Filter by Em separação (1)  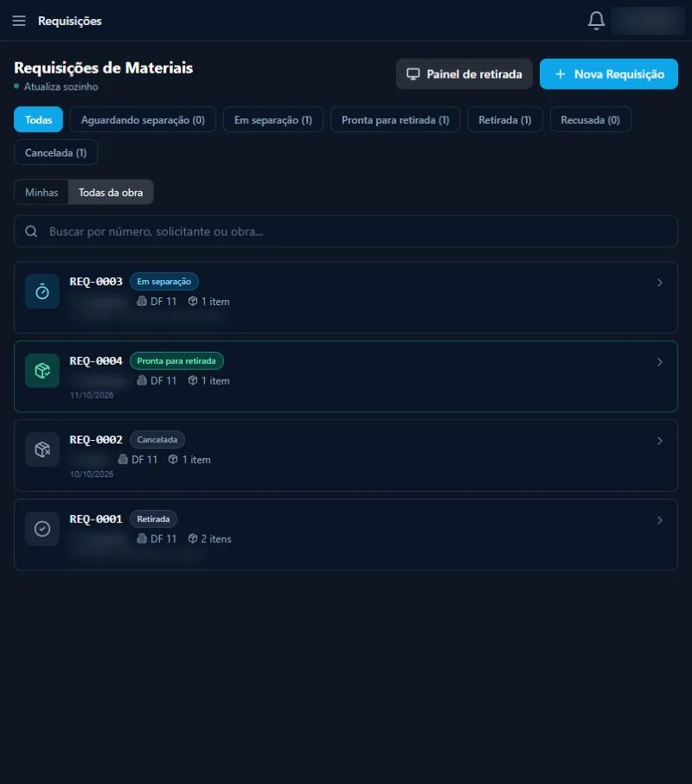tap(273, 119)
